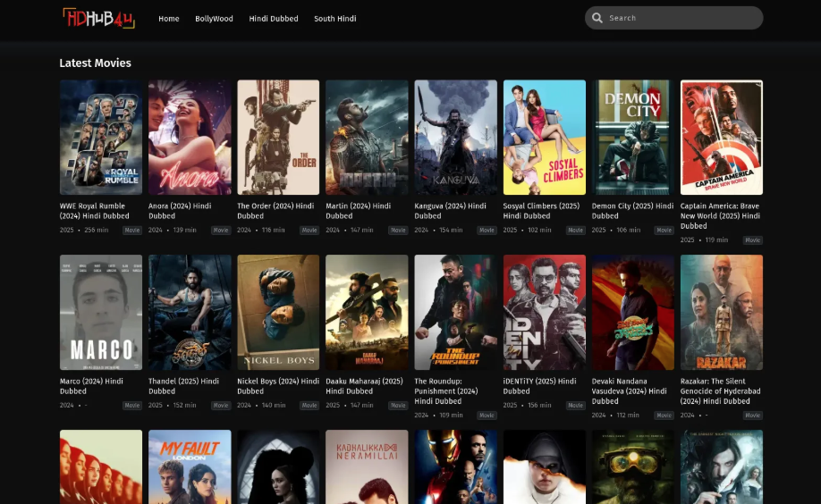This screenshot has height=504, width=821.
Task: Click the 256 min duration text
Action: pyautogui.click(x=97, y=230)
